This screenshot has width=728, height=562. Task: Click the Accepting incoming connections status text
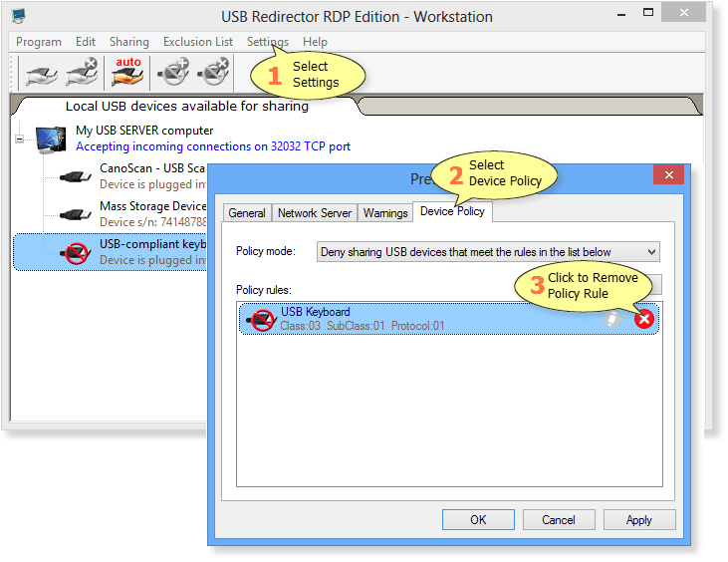(213, 146)
